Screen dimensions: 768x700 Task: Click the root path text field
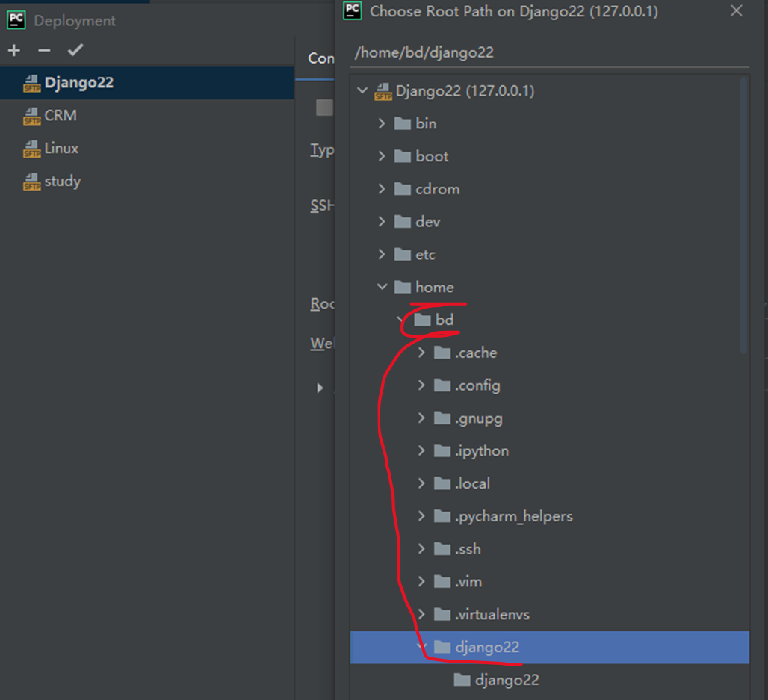click(x=549, y=52)
